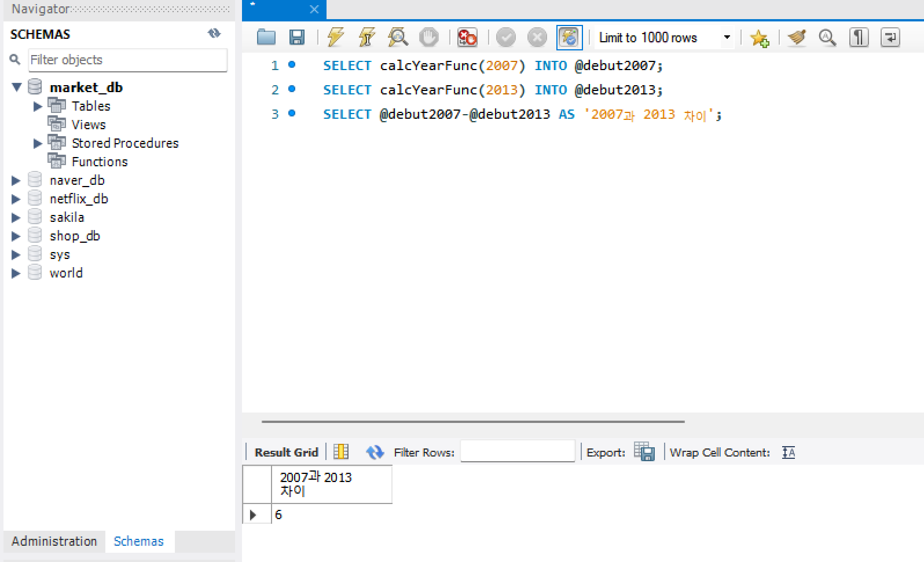This screenshot has height=562, width=924.
Task: Refresh result data arrows icon
Action: 375,452
